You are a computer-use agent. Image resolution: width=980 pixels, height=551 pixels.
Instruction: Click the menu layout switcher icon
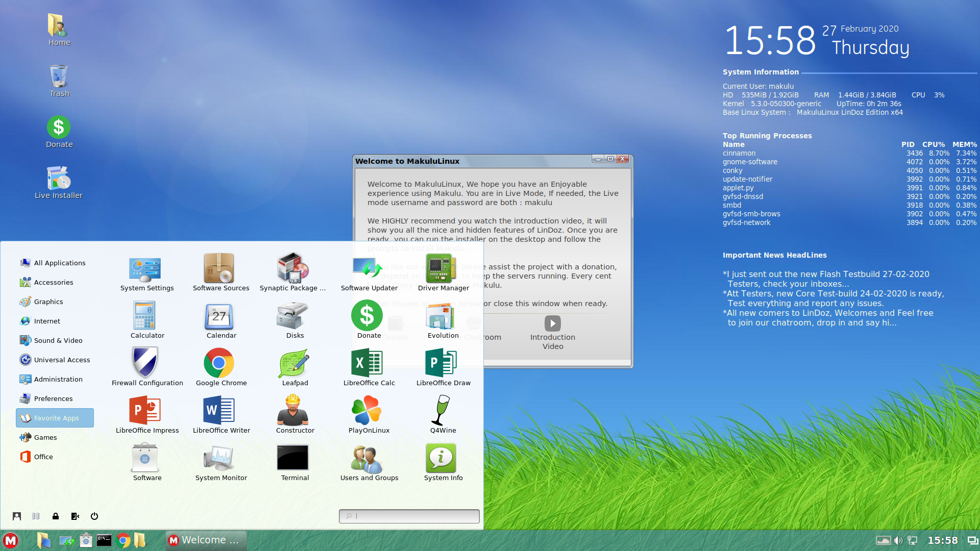click(x=36, y=516)
